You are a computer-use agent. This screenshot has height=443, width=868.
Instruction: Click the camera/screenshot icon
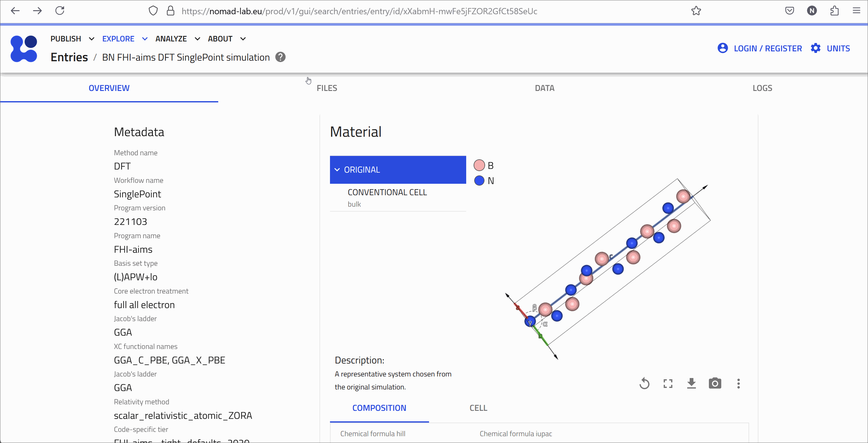(715, 383)
